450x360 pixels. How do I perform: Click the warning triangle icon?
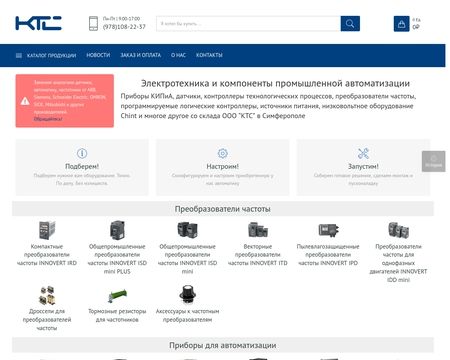pos(25,101)
